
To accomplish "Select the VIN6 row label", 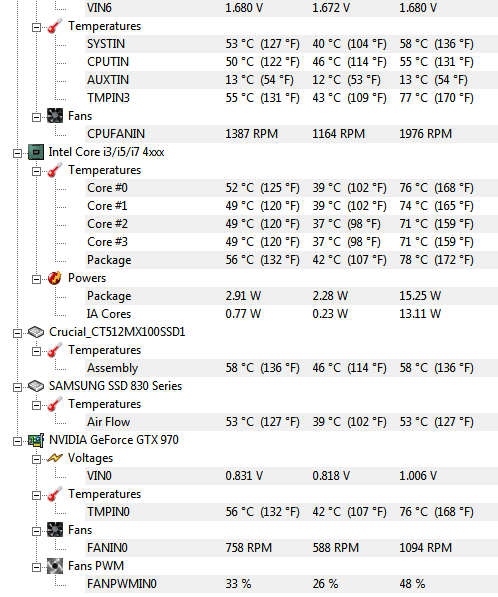I will click(99, 8).
